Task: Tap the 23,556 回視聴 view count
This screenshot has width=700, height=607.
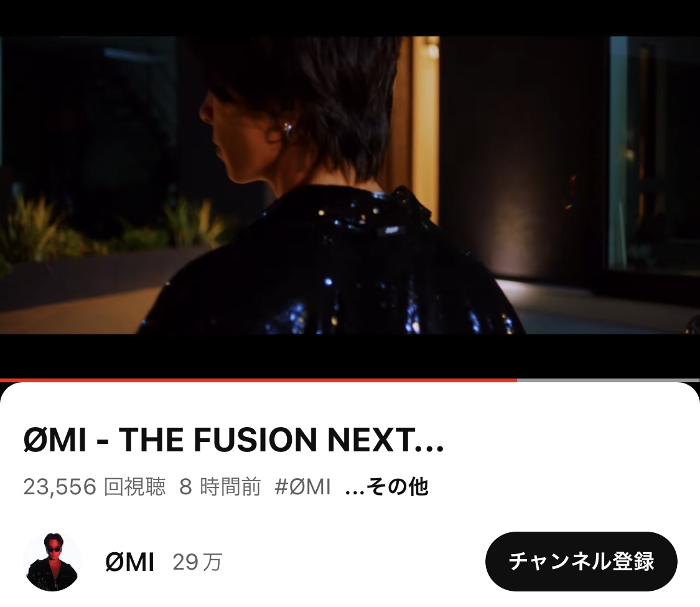Action: tap(94, 487)
